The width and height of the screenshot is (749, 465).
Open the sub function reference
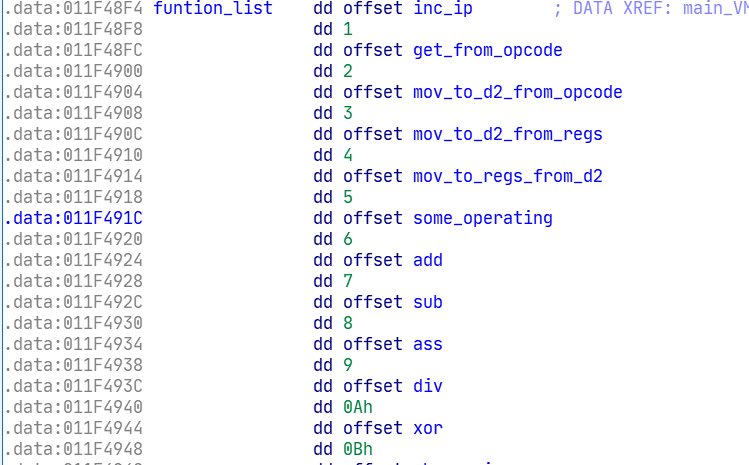pos(428,303)
